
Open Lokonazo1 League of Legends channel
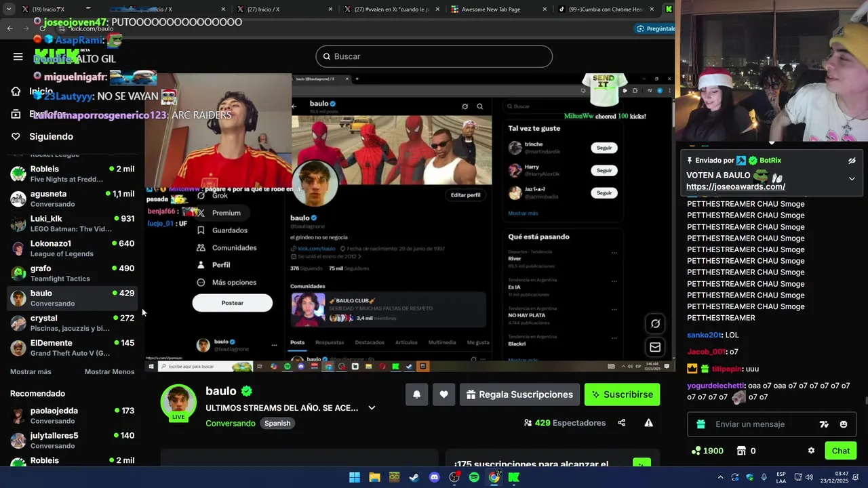click(73, 248)
